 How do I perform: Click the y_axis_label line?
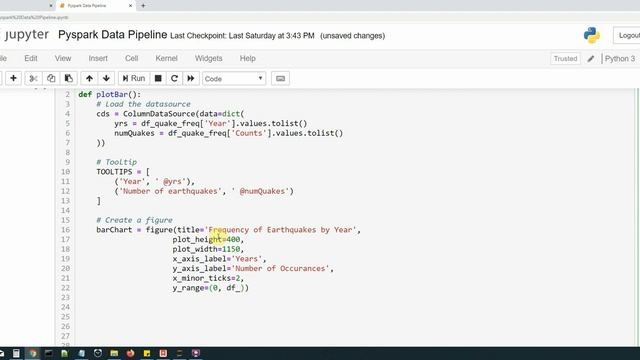[x=253, y=269]
